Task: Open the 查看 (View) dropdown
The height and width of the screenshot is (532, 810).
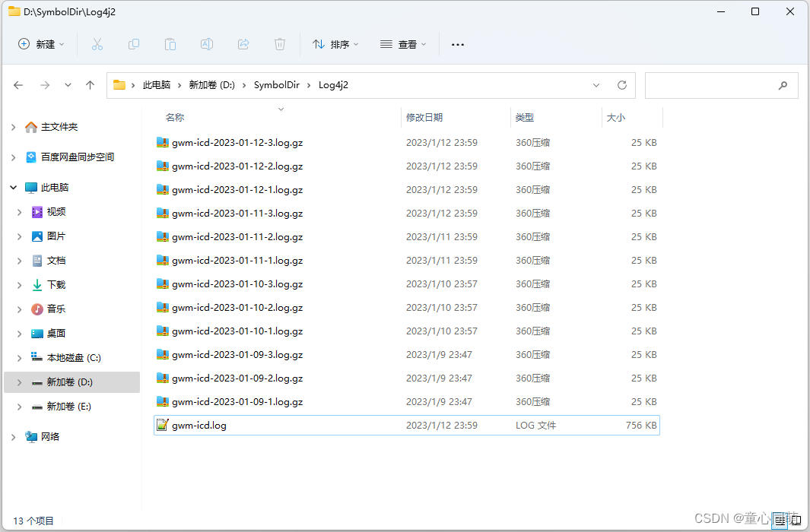Action: click(x=402, y=44)
